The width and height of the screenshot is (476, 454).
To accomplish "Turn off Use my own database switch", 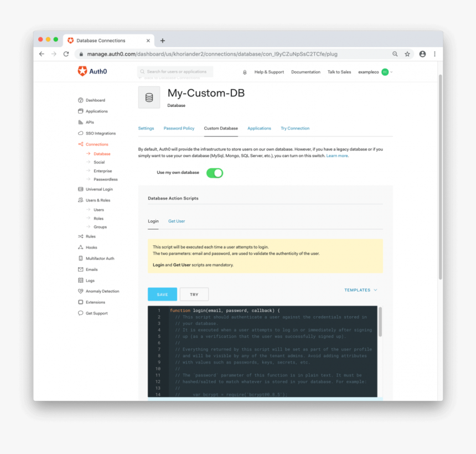I will pos(215,173).
